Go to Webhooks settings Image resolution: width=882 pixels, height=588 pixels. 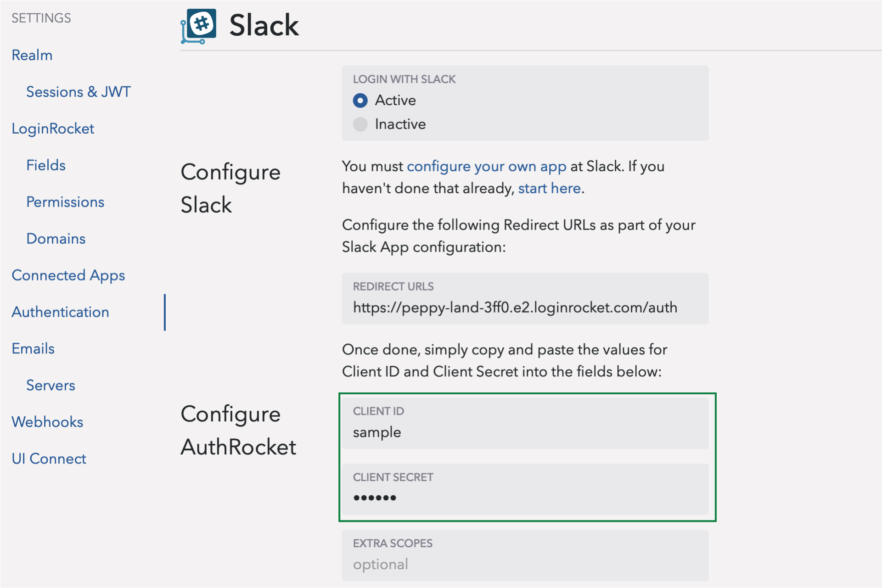[48, 422]
